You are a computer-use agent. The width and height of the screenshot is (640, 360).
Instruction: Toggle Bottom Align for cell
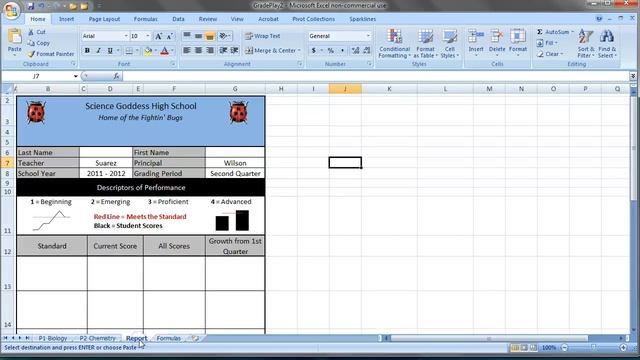pyautogui.click(x=210, y=36)
